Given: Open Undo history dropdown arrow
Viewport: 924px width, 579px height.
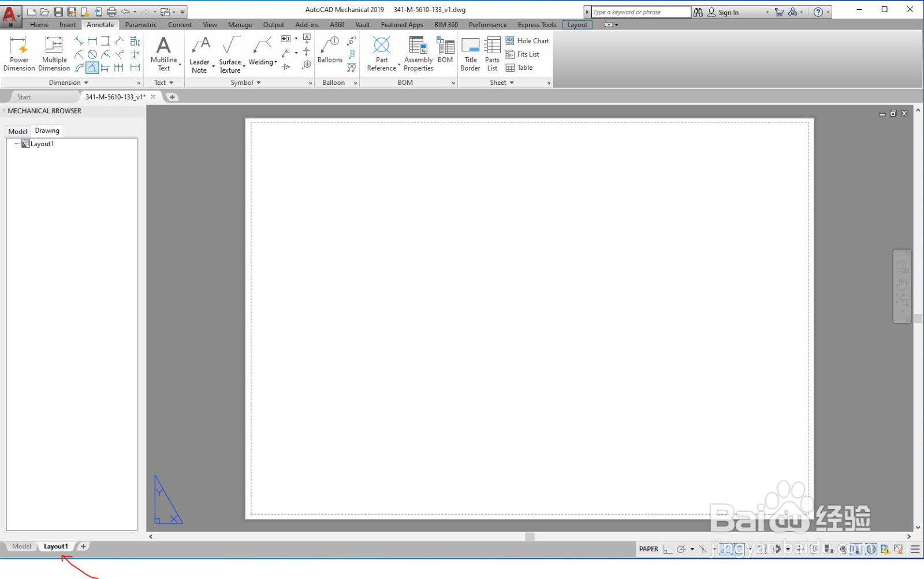Looking at the screenshot, I should pyautogui.click(x=135, y=12).
